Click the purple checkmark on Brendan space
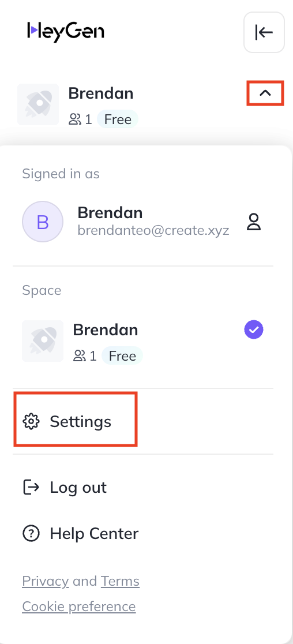 [254, 330]
